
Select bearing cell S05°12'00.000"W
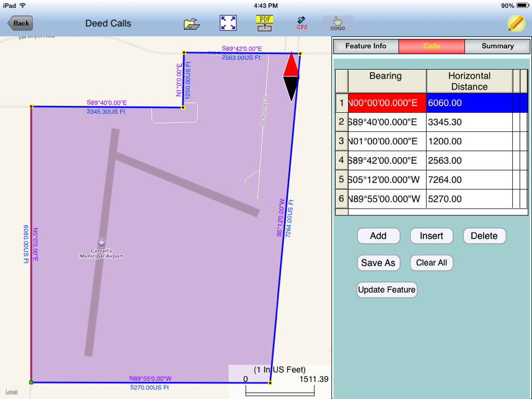[x=387, y=179]
